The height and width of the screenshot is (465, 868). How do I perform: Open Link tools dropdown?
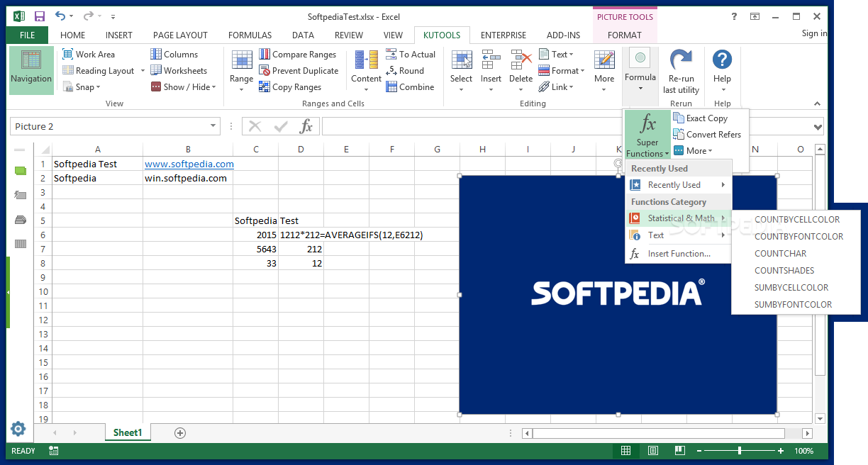[557, 86]
